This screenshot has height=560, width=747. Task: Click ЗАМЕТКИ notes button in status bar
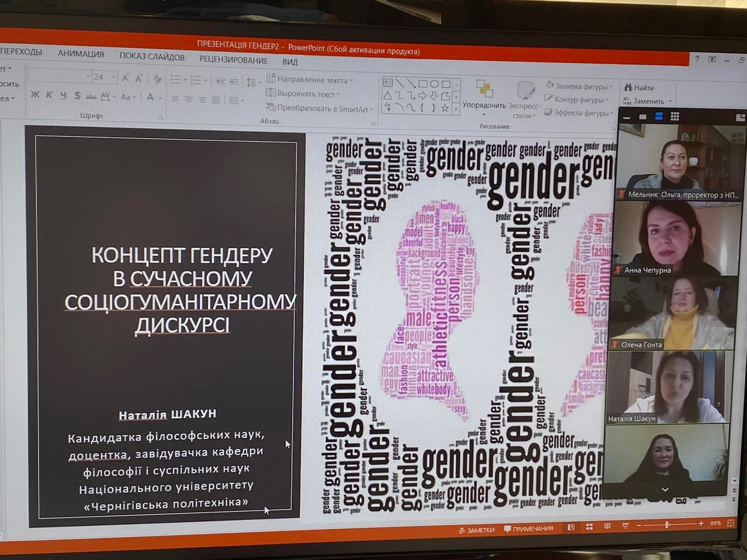[476, 530]
